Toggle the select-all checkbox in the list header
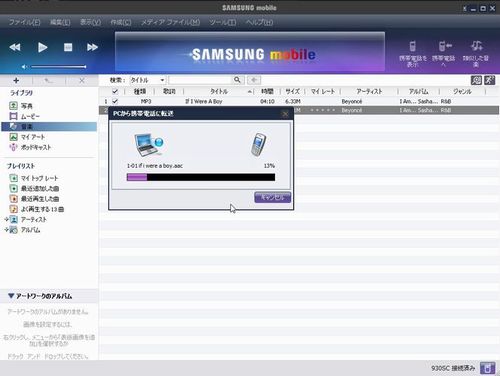Viewport: 500px width, 376px height. [x=115, y=91]
